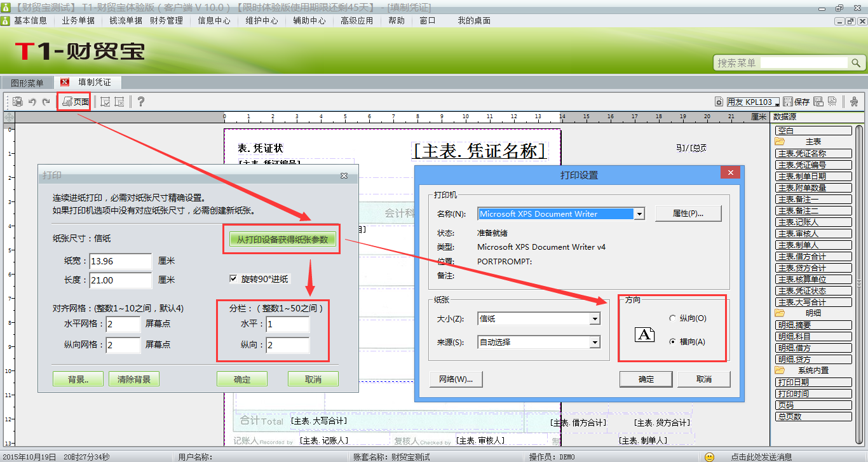Close the 打印 dialog with its X
Screen dimensions: 868x462
(x=344, y=175)
